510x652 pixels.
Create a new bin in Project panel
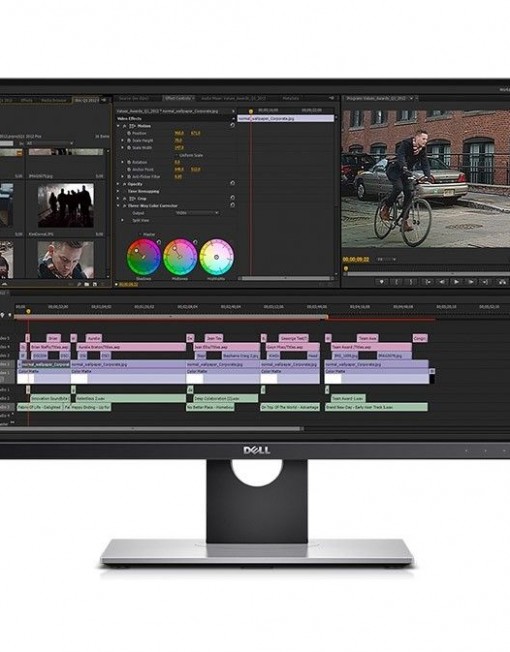(x=86, y=284)
